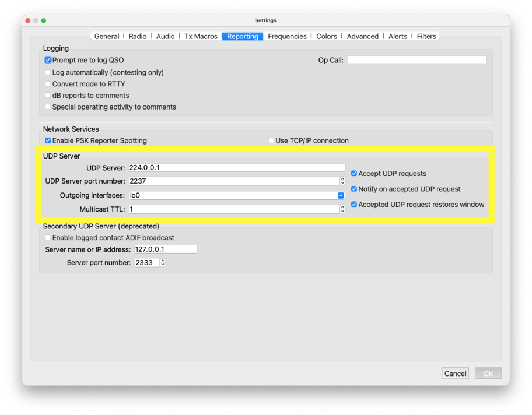The image size is (532, 415).
Task: Open the Radio tab
Action: click(x=138, y=36)
